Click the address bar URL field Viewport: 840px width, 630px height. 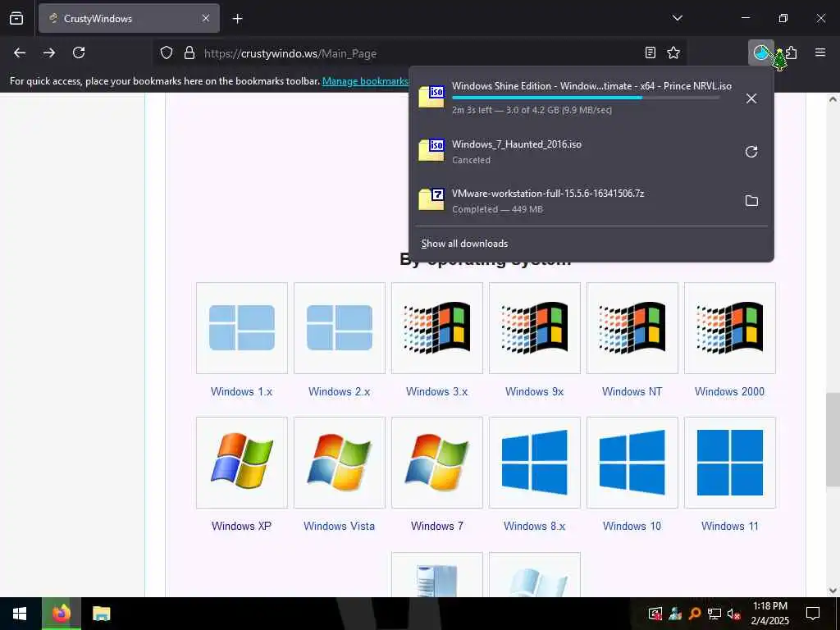pyautogui.click(x=418, y=53)
